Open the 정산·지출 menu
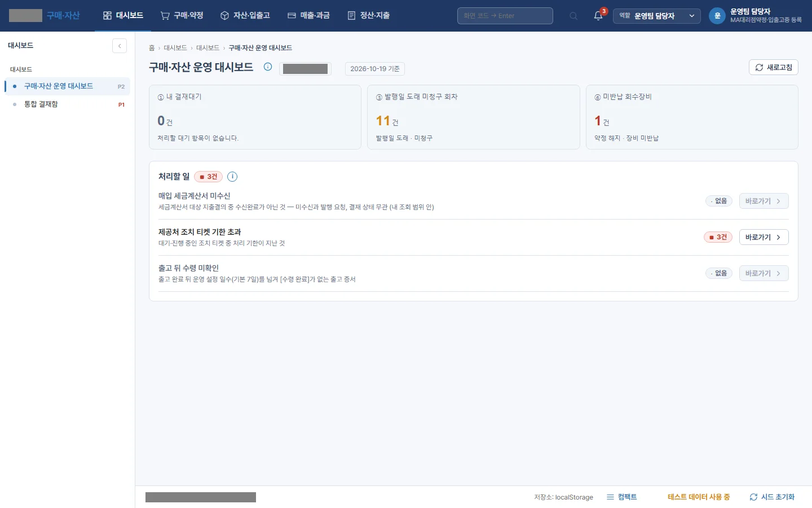 (369, 16)
